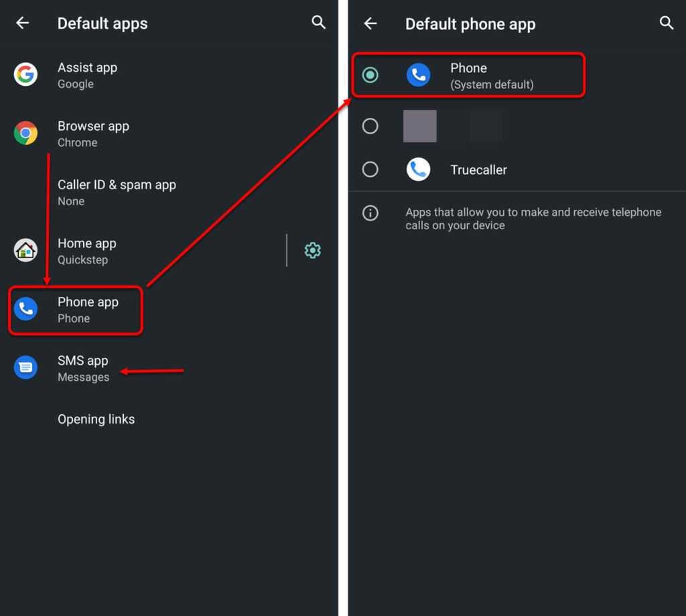Search in Default apps screen
686x616 pixels.
click(x=318, y=22)
